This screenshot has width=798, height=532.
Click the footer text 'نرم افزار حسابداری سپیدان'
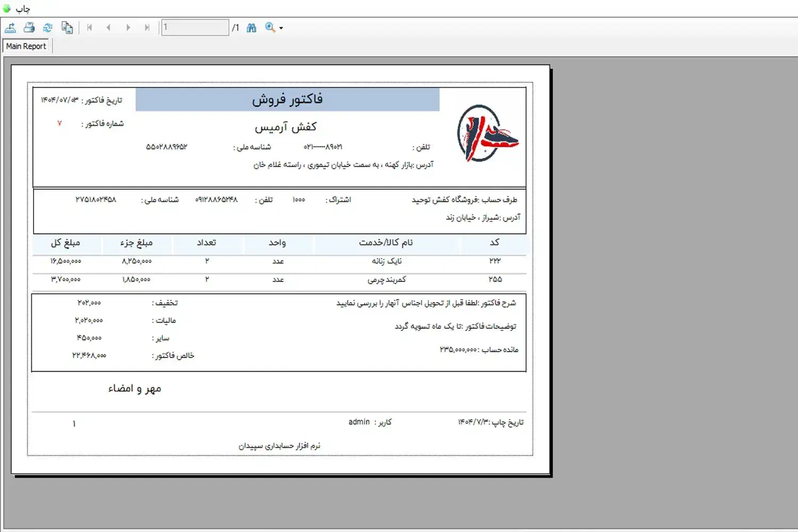coord(279,446)
